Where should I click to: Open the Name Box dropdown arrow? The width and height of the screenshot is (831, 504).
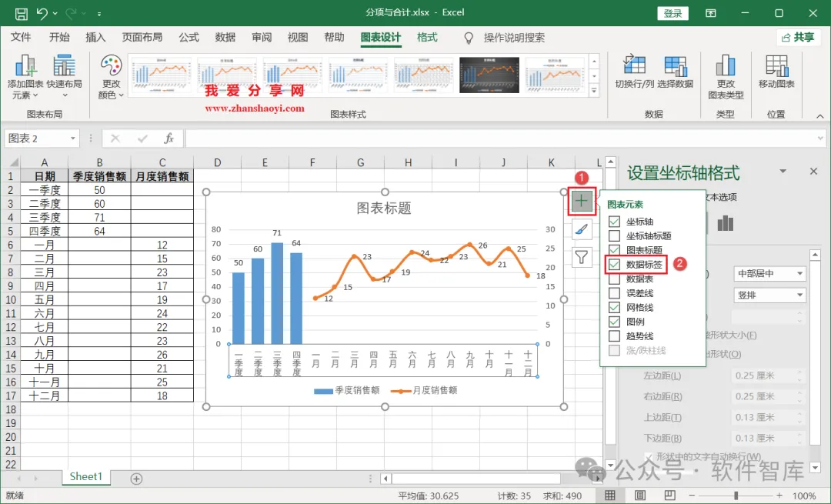(72, 139)
